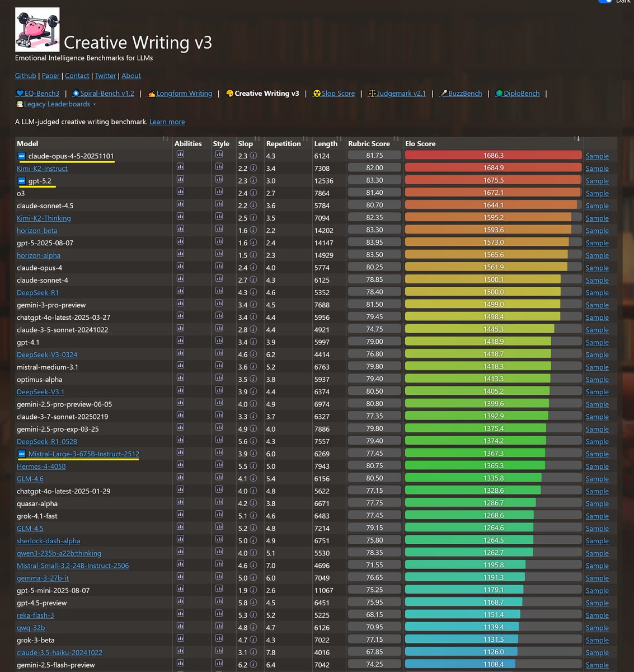Click Slop info icon for gemini-3-pro-preview
Image resolution: width=634 pixels, height=672 pixels.
pos(253,305)
